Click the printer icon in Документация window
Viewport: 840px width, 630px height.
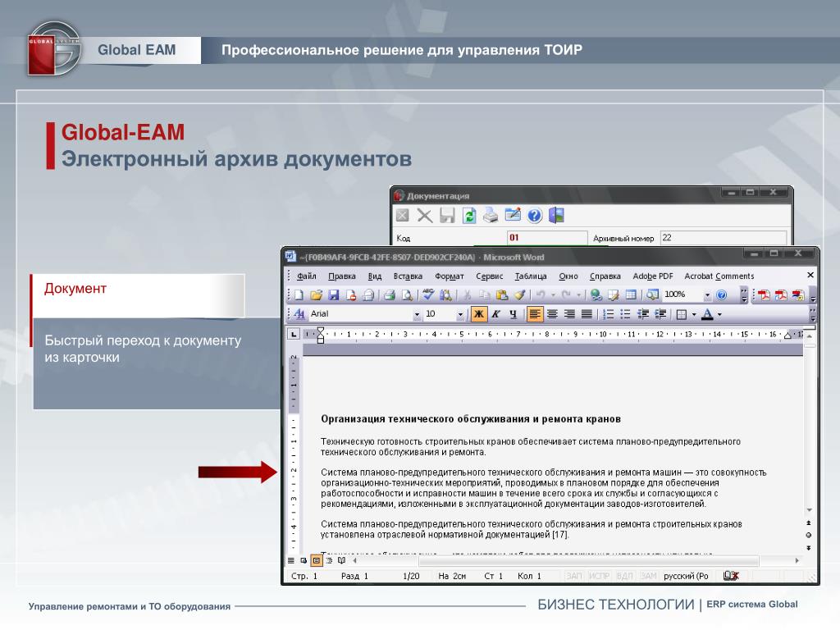491,216
